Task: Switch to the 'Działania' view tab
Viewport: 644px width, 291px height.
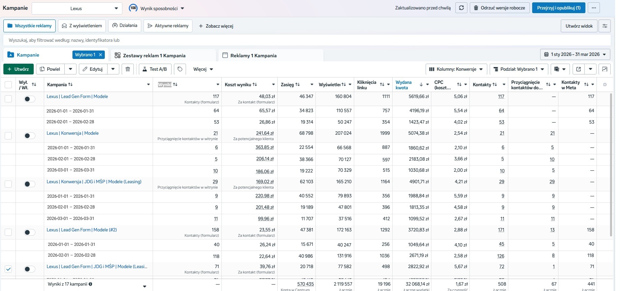Action: tap(125, 26)
